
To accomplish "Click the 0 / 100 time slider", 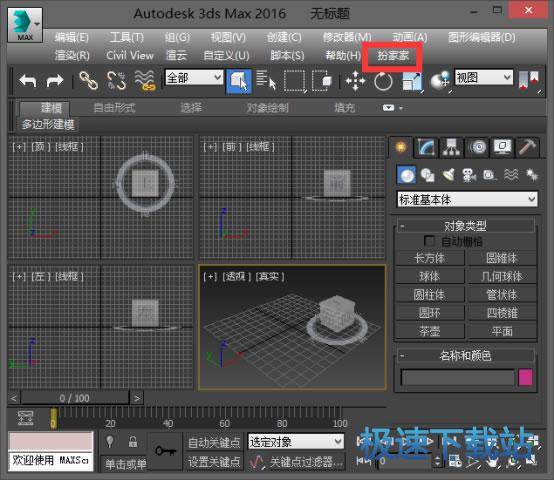I will click(x=75, y=398).
